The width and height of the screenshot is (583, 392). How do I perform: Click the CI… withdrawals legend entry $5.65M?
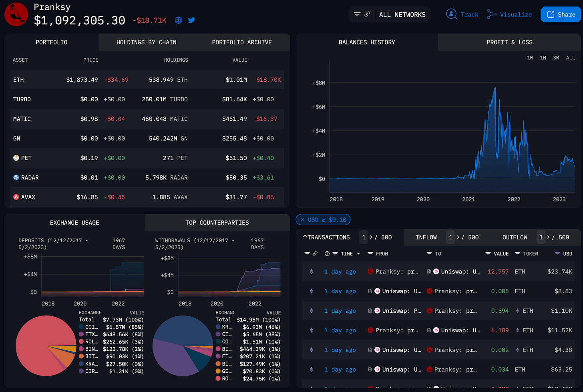point(248,334)
